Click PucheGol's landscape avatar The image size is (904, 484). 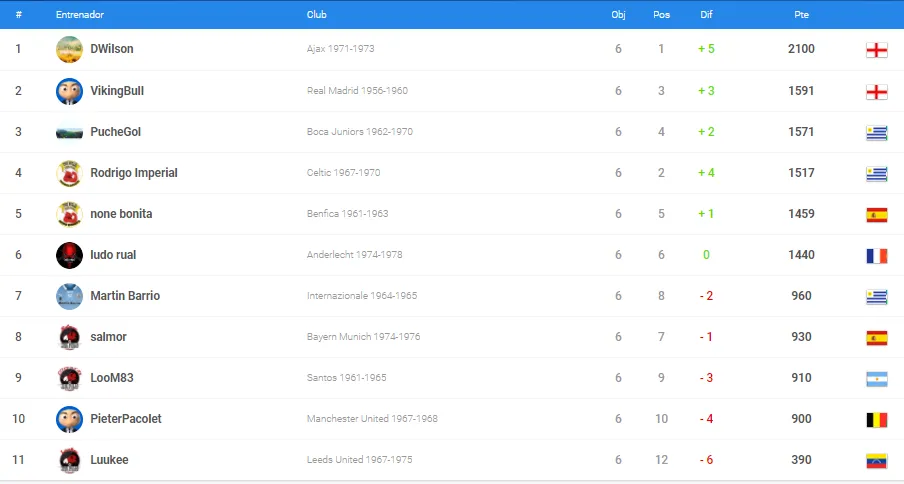(x=69, y=133)
